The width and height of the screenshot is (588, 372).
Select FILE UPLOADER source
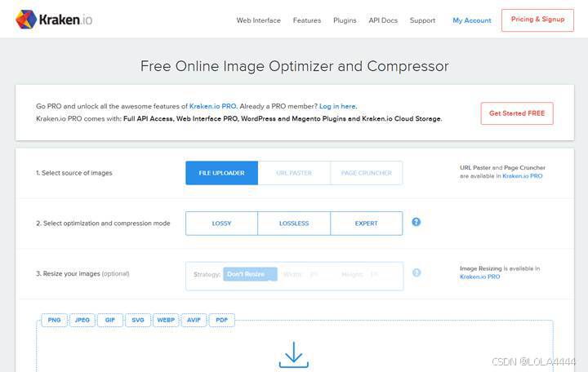(x=221, y=173)
